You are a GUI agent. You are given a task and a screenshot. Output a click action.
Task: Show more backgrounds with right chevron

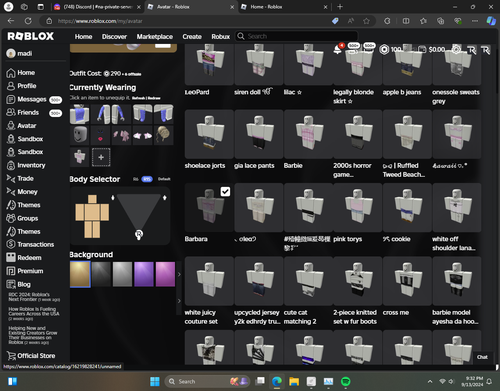click(x=179, y=274)
